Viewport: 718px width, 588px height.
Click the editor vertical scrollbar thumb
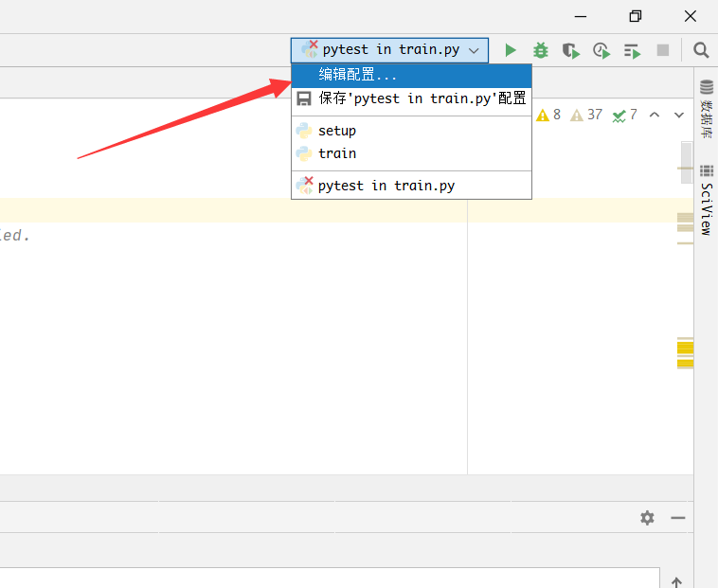tap(686, 163)
